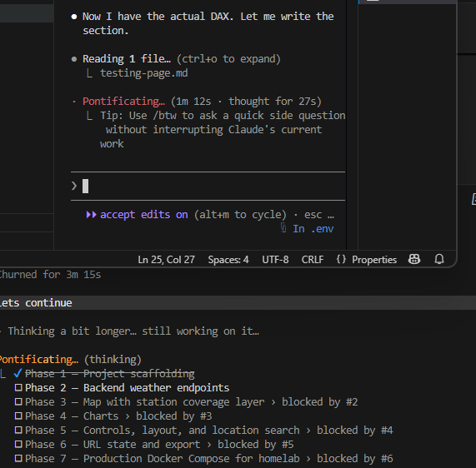Focus the Claude prompt input field
The image size is (476, 468).
[x=208, y=186]
